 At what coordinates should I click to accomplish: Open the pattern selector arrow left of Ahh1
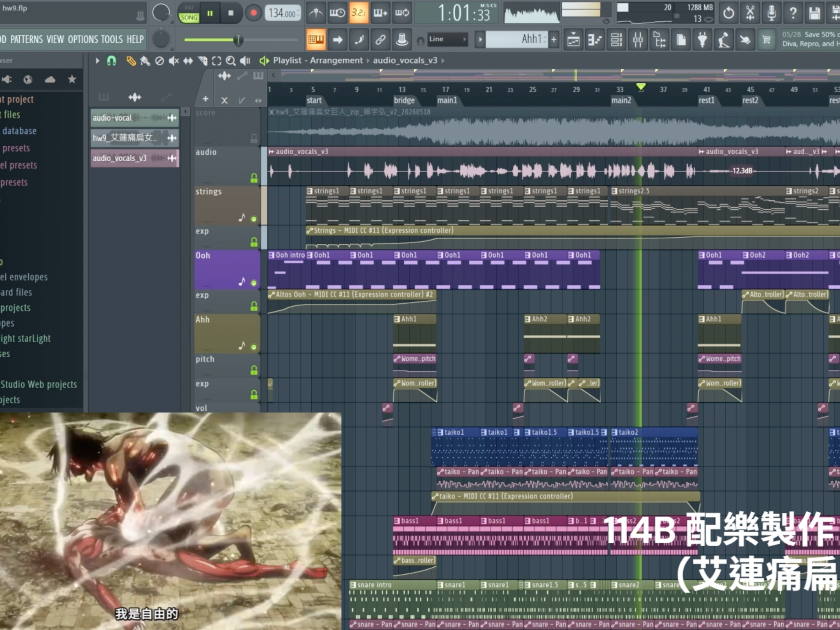[480, 40]
